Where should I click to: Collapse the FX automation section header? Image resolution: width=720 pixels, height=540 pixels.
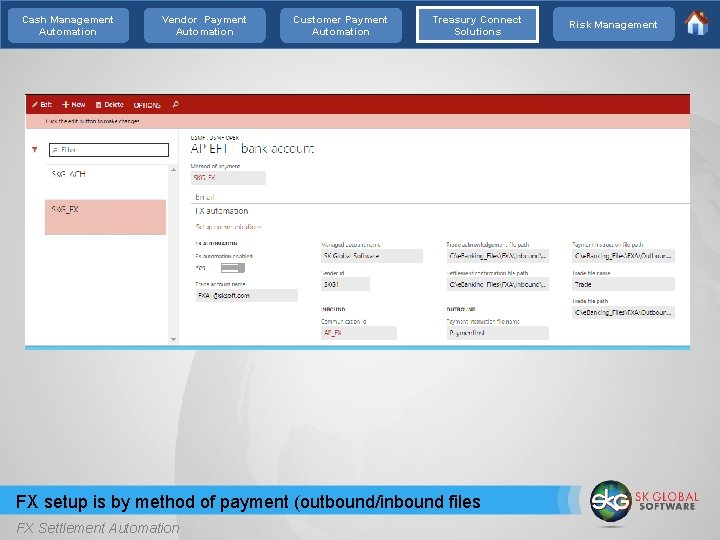tap(222, 211)
